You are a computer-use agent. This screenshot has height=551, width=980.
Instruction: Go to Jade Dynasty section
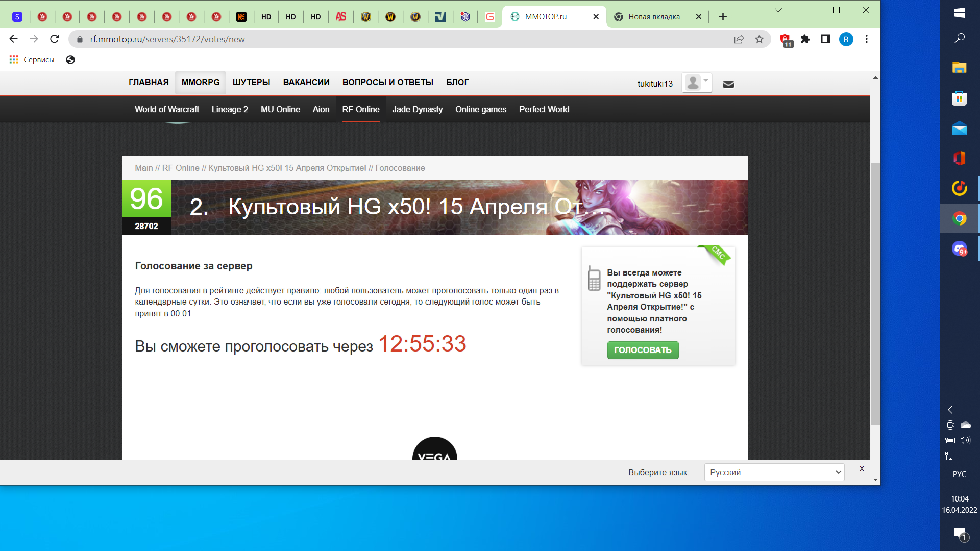click(417, 109)
